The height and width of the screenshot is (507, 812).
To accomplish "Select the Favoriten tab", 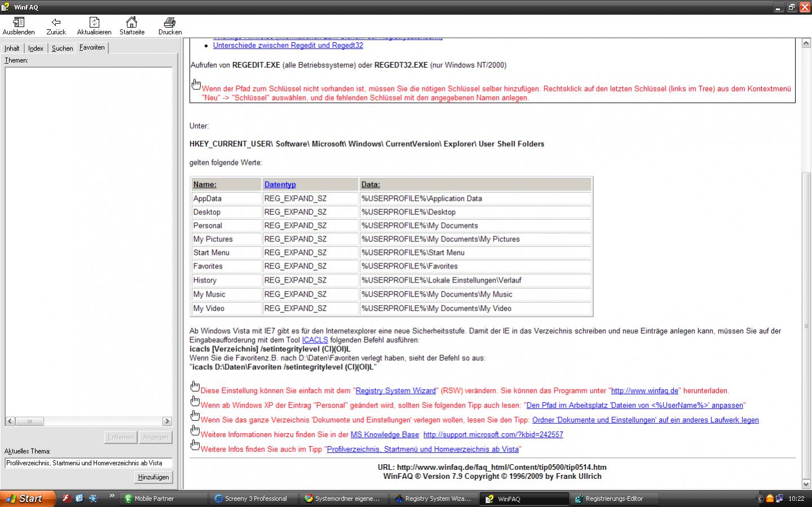I will (x=92, y=47).
